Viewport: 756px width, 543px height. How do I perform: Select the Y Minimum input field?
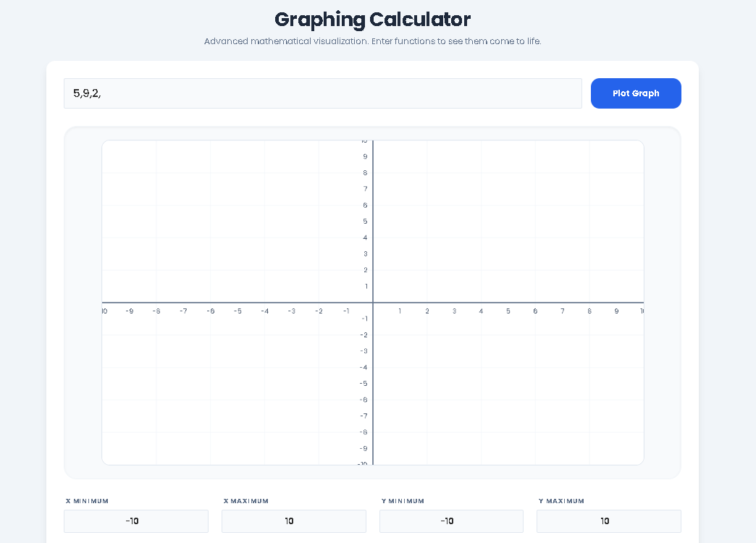point(450,521)
